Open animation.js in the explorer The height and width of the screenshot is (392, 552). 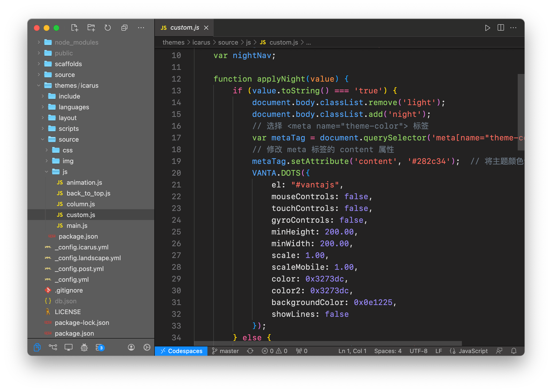(x=91, y=183)
